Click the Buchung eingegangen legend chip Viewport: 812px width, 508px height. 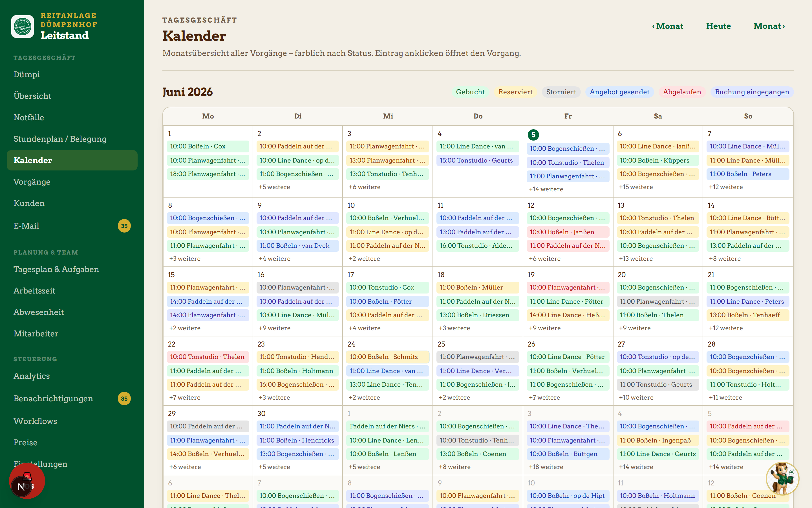click(752, 92)
